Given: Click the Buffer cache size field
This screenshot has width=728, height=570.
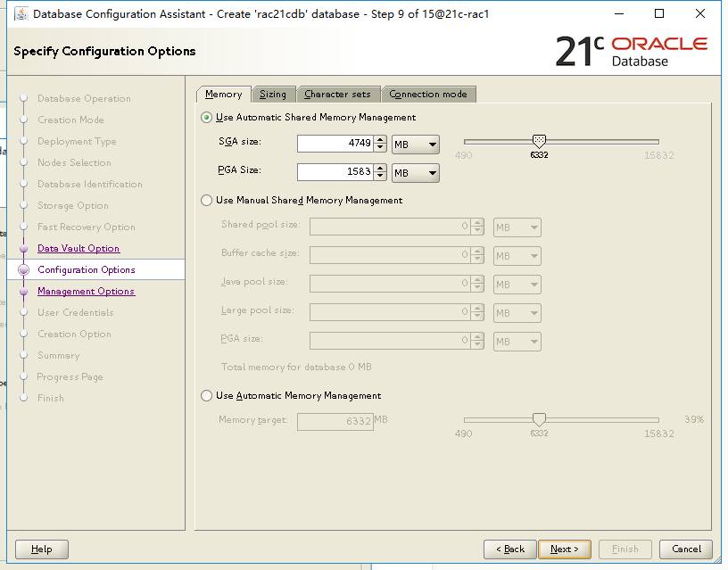Looking at the screenshot, I should (390, 255).
